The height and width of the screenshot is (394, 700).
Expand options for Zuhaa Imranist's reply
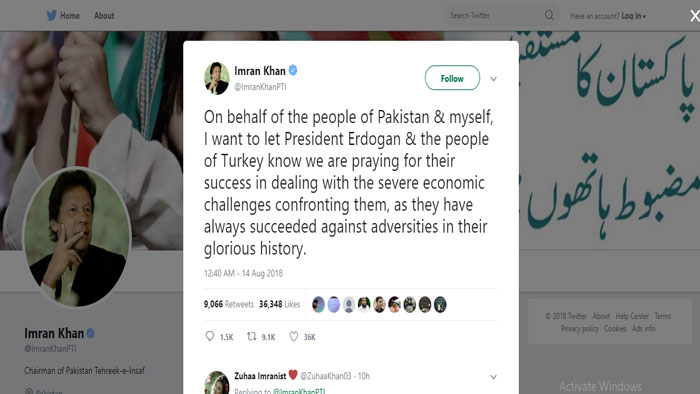coord(493,377)
